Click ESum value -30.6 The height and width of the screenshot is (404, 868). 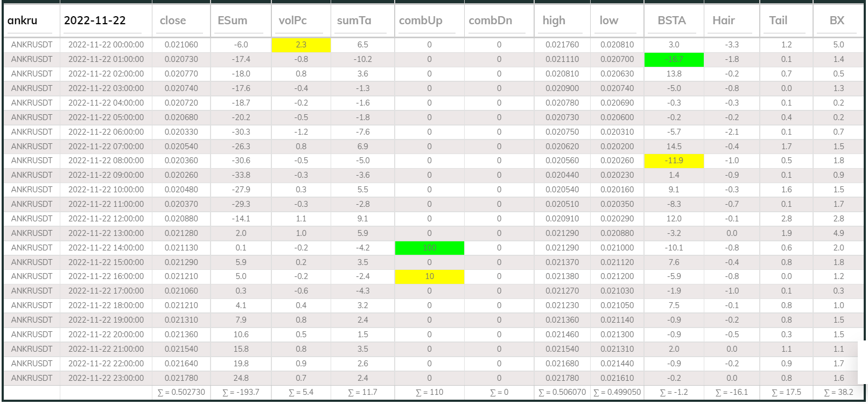click(241, 161)
